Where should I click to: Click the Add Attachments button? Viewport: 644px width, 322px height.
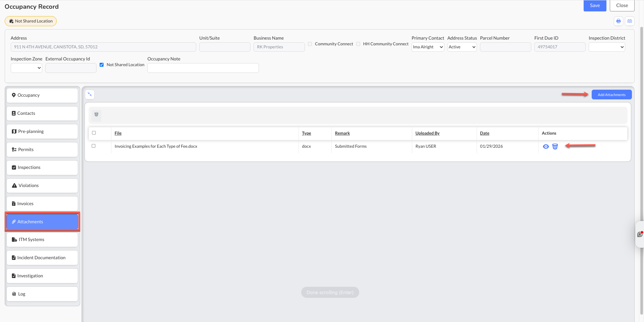tap(611, 95)
